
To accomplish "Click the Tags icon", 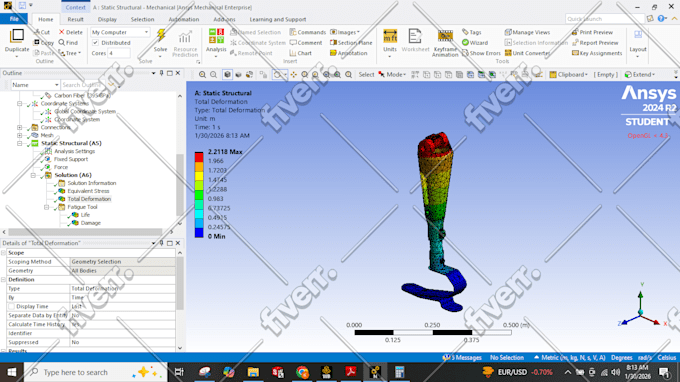I will [x=465, y=32].
